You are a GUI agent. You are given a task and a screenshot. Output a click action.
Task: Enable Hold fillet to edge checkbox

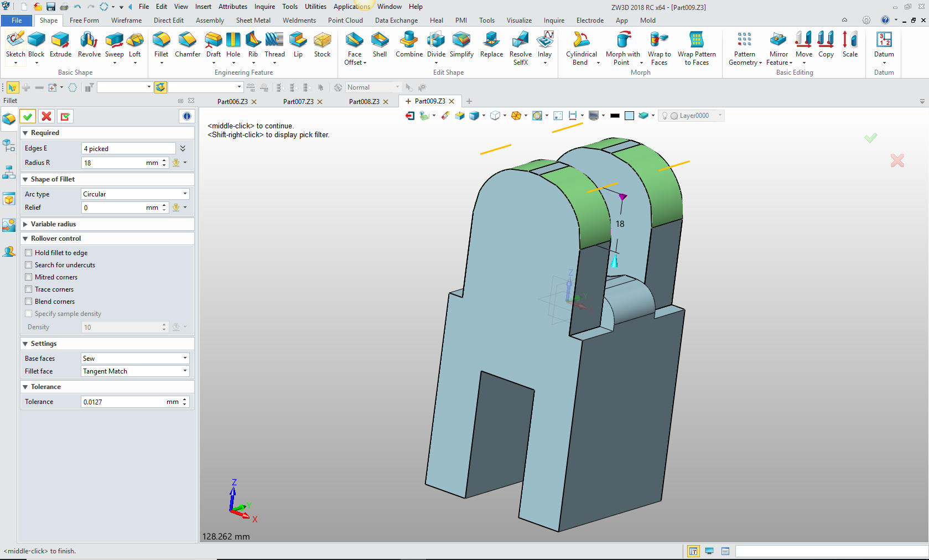(x=29, y=253)
